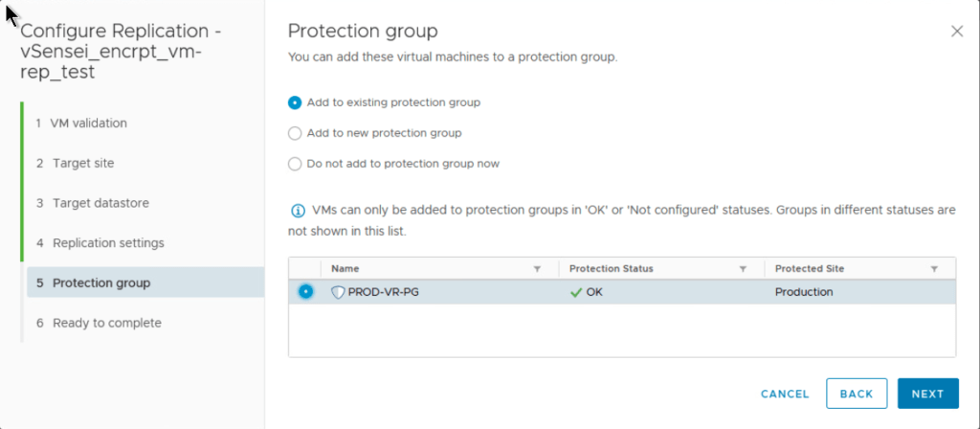980x429 pixels.
Task: Open step 2 Target site
Action: pyautogui.click(x=82, y=164)
